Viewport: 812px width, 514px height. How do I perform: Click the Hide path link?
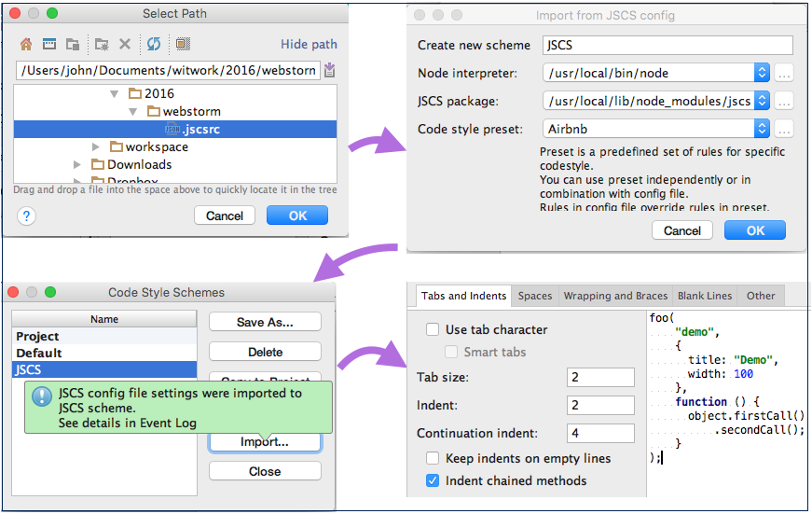309,44
